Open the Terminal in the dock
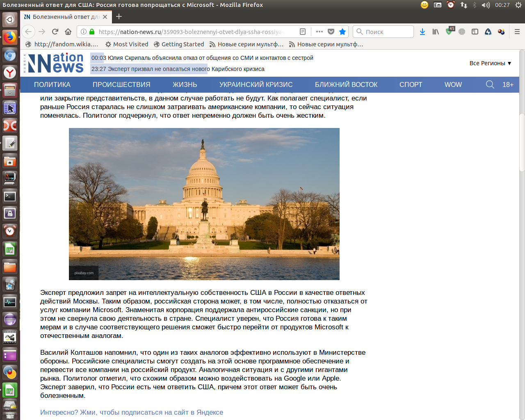Screen dimensions: 525x420 10,196
